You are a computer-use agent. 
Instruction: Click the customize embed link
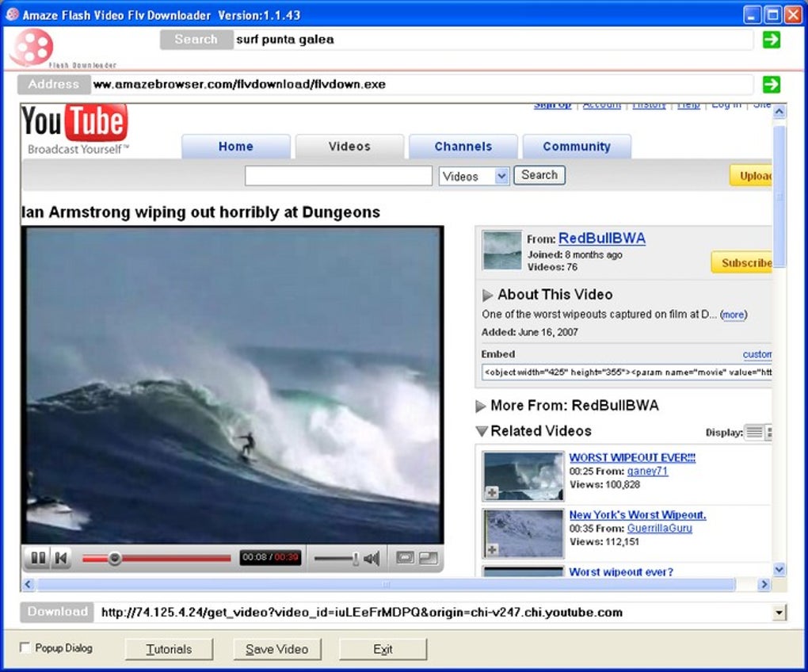click(x=757, y=354)
